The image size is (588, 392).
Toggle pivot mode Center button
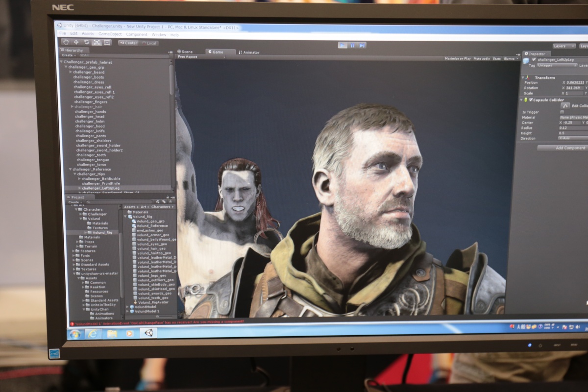tap(128, 43)
